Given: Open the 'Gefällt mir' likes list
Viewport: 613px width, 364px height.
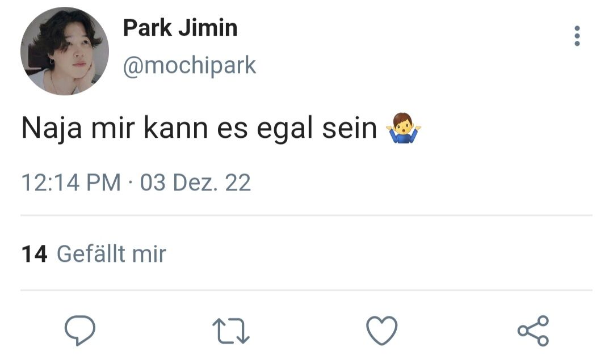Looking at the screenshot, I should (x=111, y=254).
